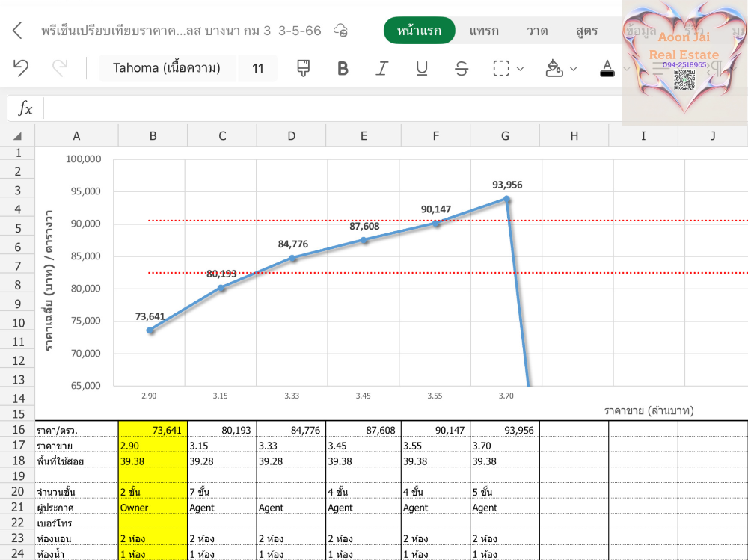
Task: Select the cell labeled จำนวนชั้น
Action: 76,491
